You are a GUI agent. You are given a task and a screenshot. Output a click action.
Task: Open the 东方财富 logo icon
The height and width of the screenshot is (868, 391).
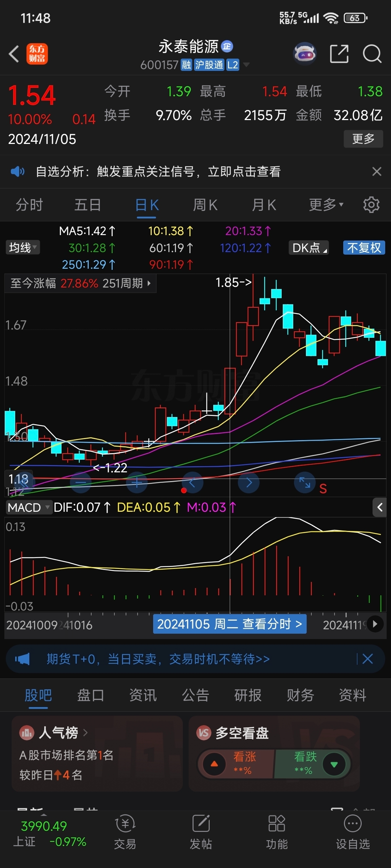(x=37, y=54)
